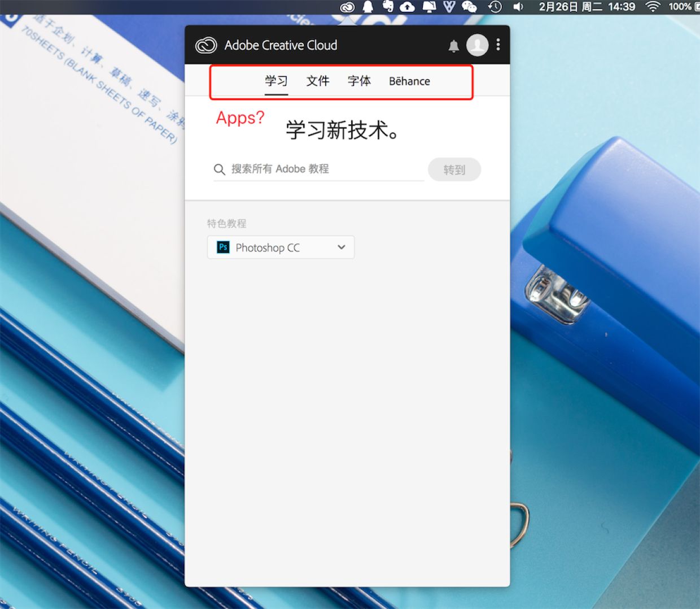700x609 pixels.
Task: Click the Creative Cloud menu bar icon
Action: coord(347,7)
